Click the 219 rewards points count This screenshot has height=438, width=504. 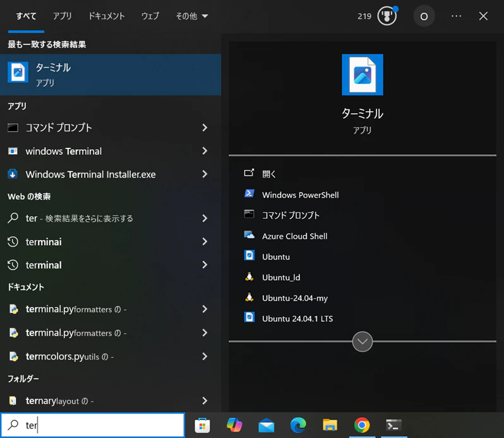364,16
